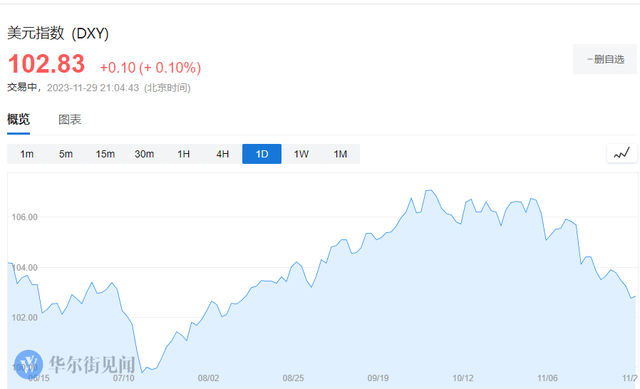Viewport: 640px width, 389px height.
Task: Switch to weekly 1W view
Action: pos(301,154)
